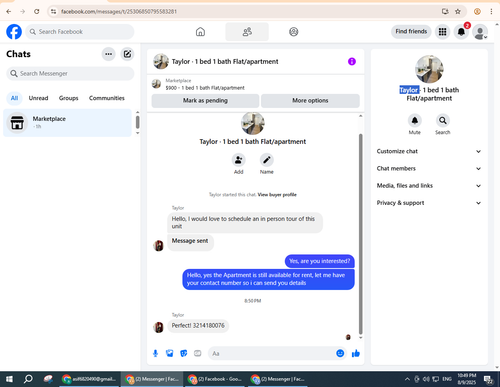Switch to the Unread tab
The height and width of the screenshot is (387, 500).
[x=38, y=98]
